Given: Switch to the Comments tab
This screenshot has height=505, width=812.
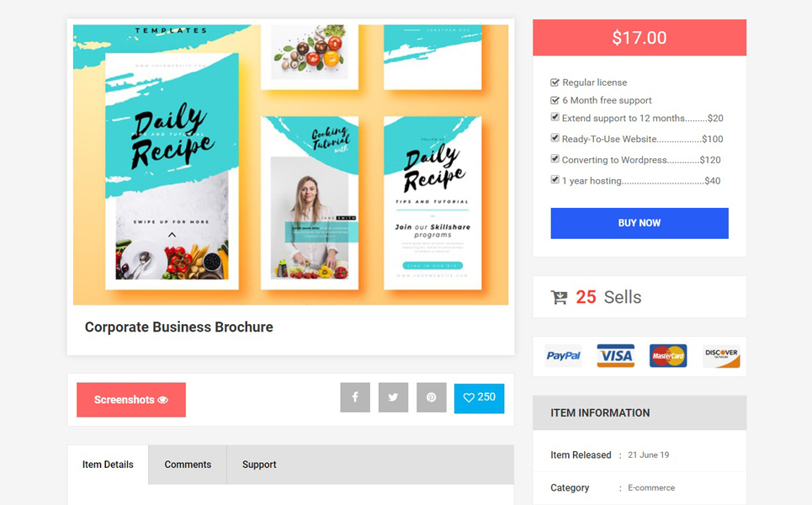Looking at the screenshot, I should (188, 465).
